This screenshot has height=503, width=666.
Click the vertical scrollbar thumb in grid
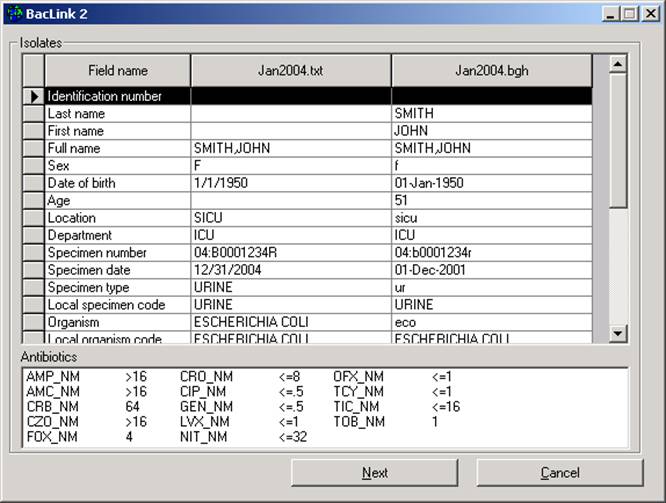coord(618,140)
